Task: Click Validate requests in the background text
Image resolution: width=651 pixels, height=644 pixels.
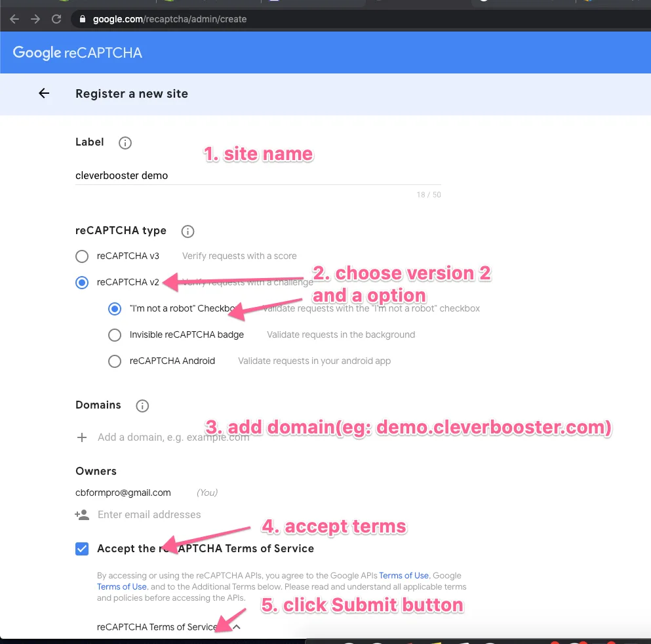Action: tap(341, 334)
